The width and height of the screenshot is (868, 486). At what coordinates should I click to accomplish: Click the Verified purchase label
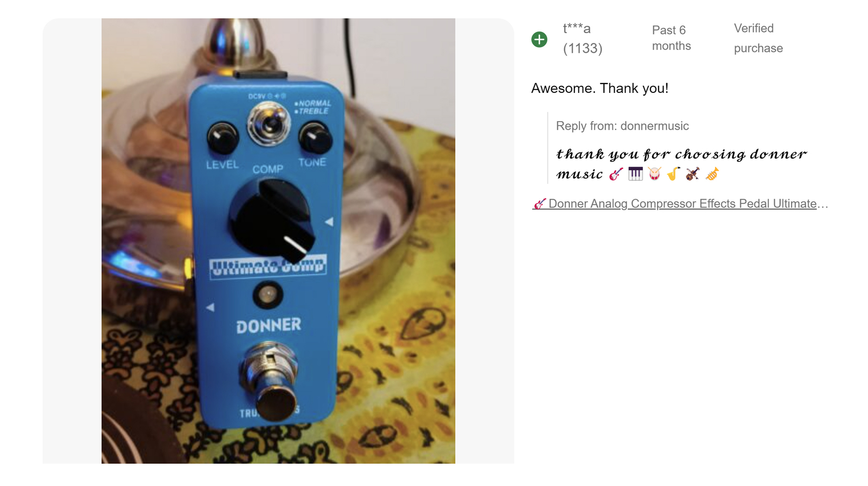tap(758, 38)
